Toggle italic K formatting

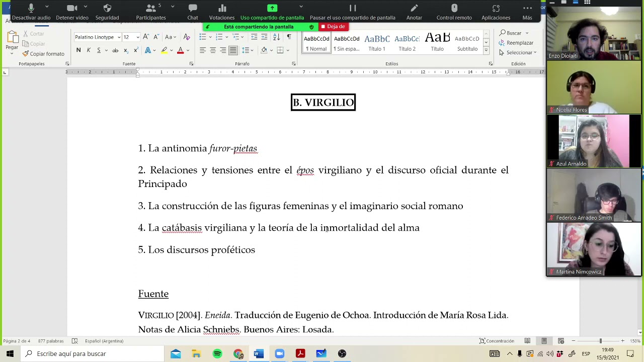tap(89, 50)
